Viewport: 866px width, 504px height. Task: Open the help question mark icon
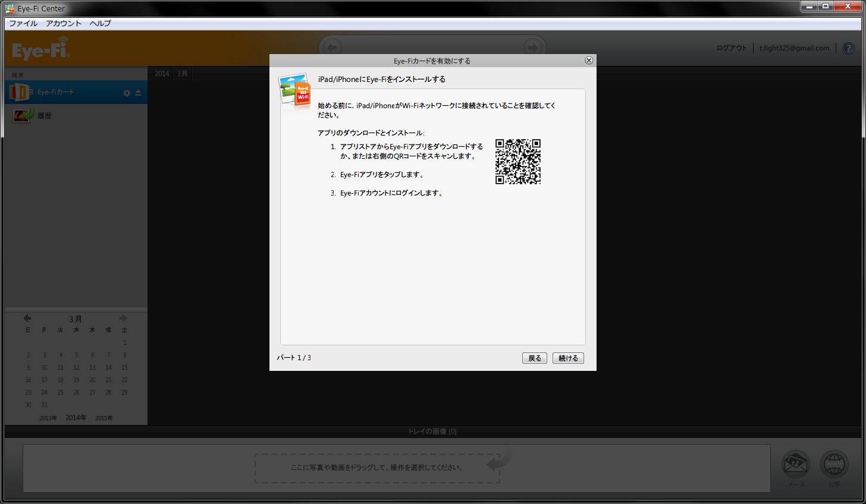tap(849, 48)
